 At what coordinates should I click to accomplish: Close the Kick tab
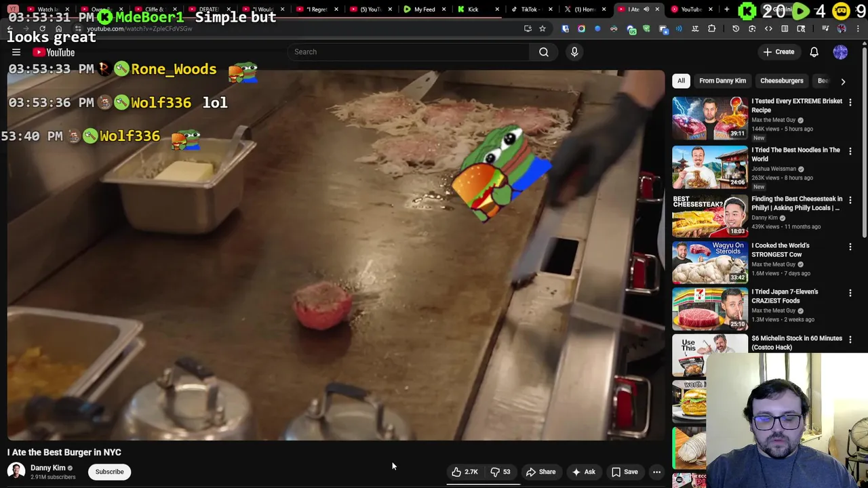point(497,9)
